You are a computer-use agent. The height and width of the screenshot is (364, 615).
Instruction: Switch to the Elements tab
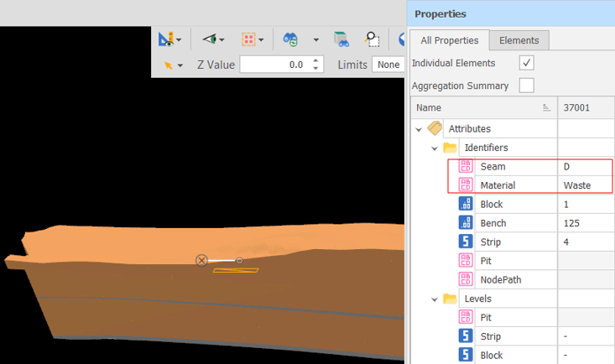point(519,40)
